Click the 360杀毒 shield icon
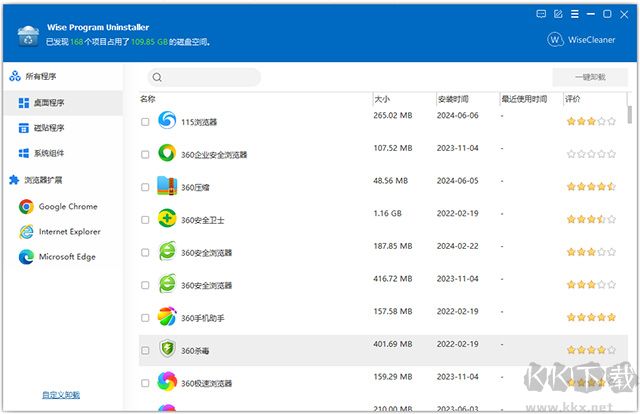Image resolution: width=640 pixels, height=414 pixels. point(167,349)
